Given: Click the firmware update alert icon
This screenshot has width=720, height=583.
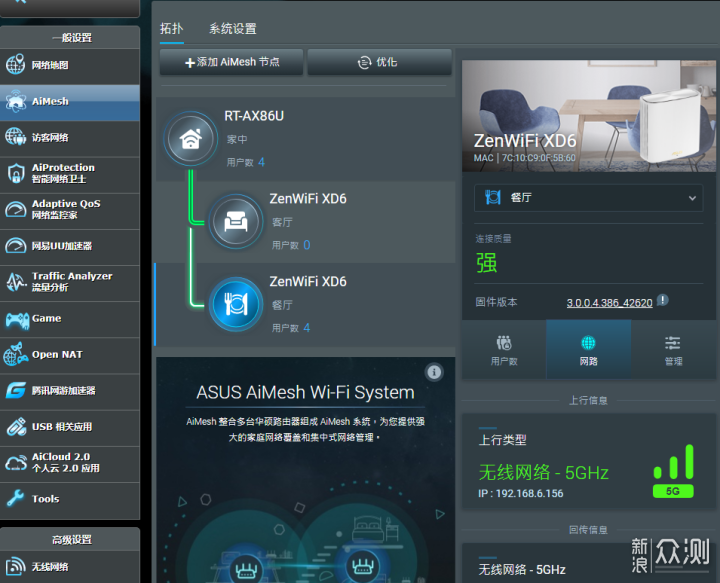Looking at the screenshot, I should (662, 301).
